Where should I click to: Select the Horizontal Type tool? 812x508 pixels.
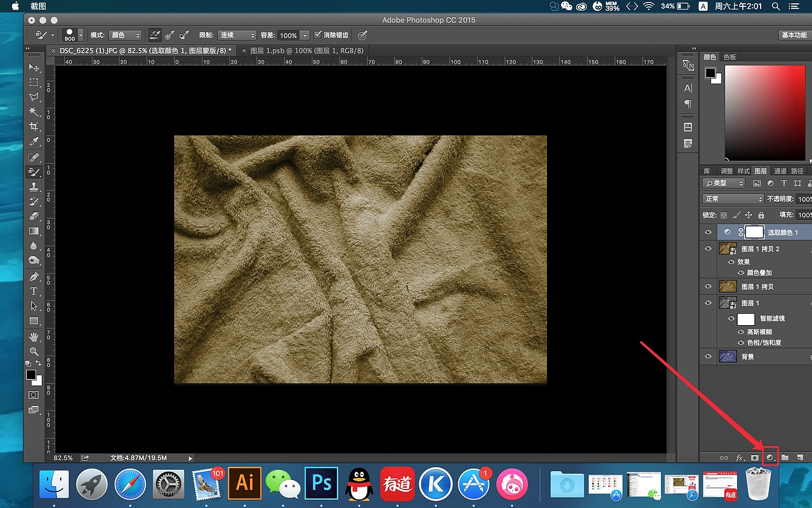(x=34, y=291)
